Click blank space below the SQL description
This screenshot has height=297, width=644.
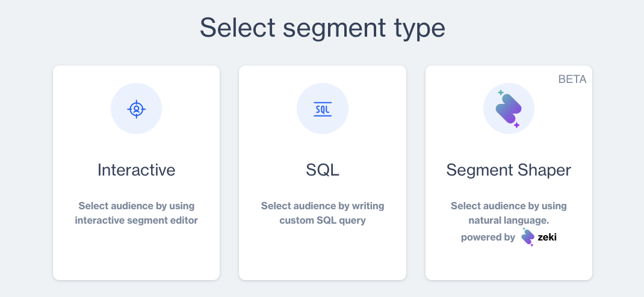pos(323,256)
